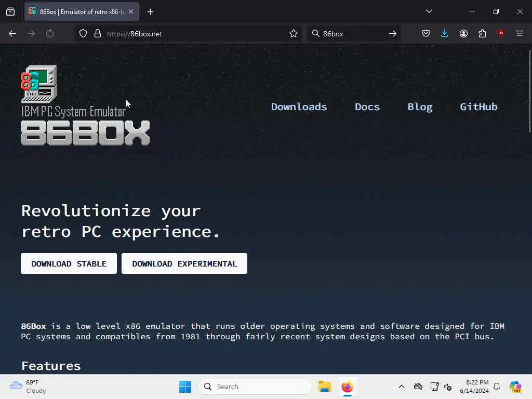View site security padlock info

pos(98,34)
